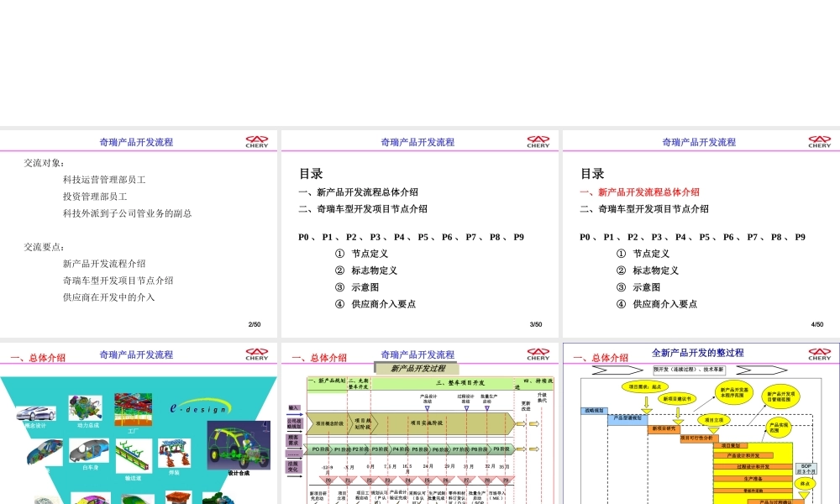The height and width of the screenshot is (504, 840).
Task: Click the 项目需求: 起点 yellow oval
Action: point(645,386)
